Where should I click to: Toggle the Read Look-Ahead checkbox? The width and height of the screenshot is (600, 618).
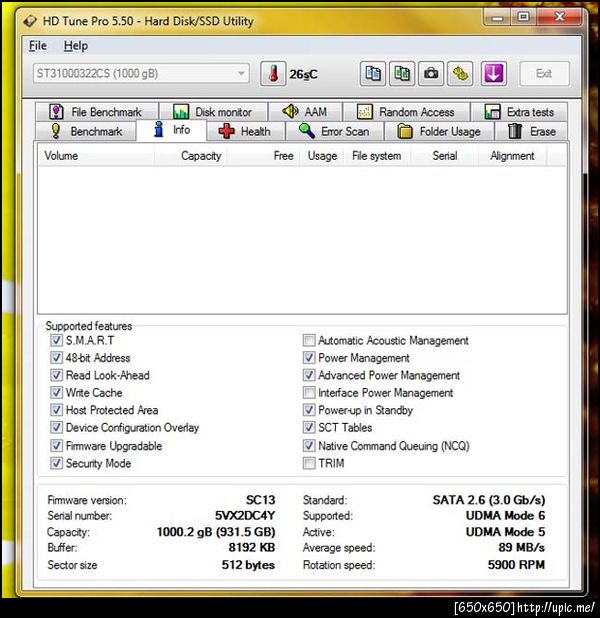click(x=56, y=375)
